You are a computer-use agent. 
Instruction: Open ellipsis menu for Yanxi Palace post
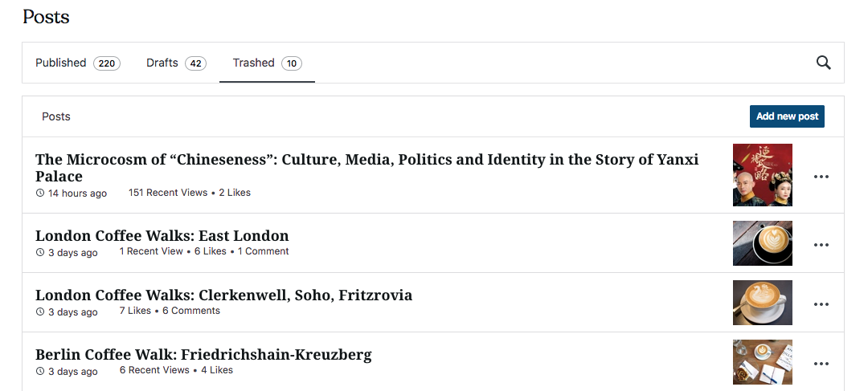(821, 177)
